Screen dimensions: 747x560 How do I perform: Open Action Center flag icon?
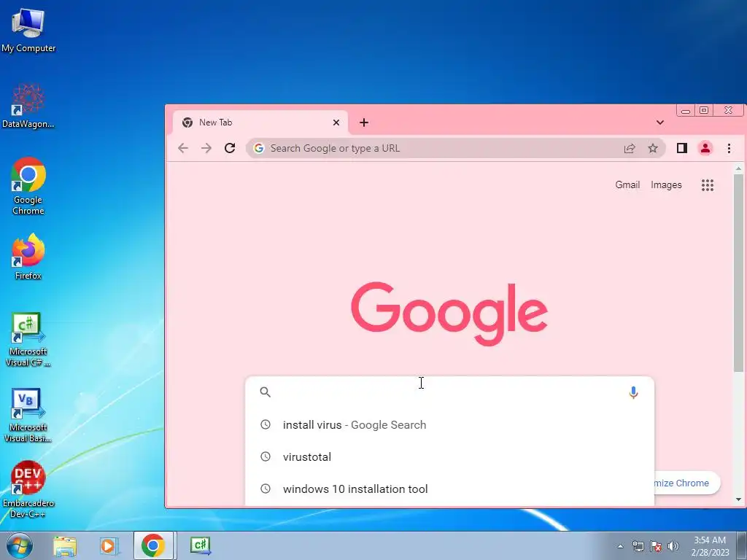(656, 546)
